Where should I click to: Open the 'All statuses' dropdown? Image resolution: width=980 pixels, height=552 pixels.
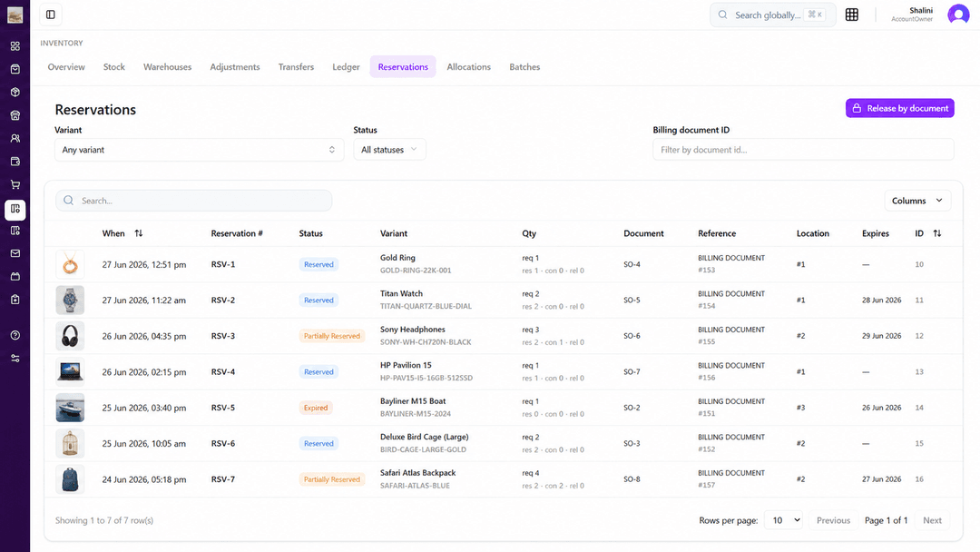tap(389, 150)
